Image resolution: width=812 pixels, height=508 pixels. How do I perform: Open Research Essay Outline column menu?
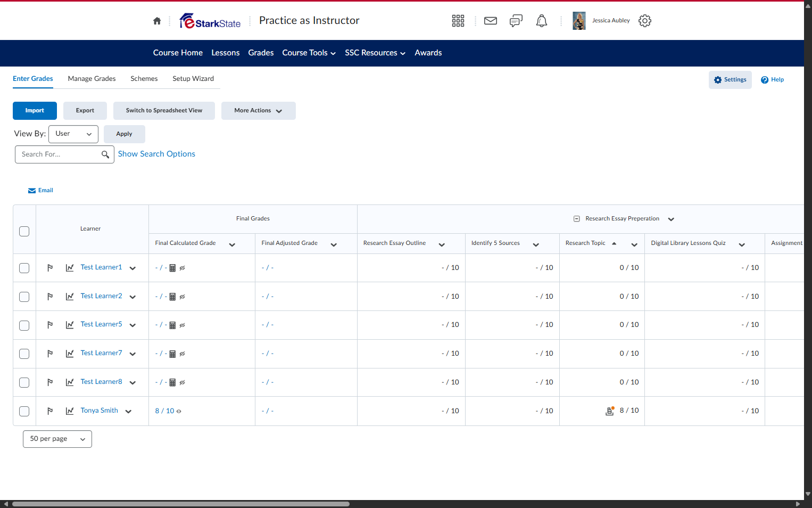[442, 244]
